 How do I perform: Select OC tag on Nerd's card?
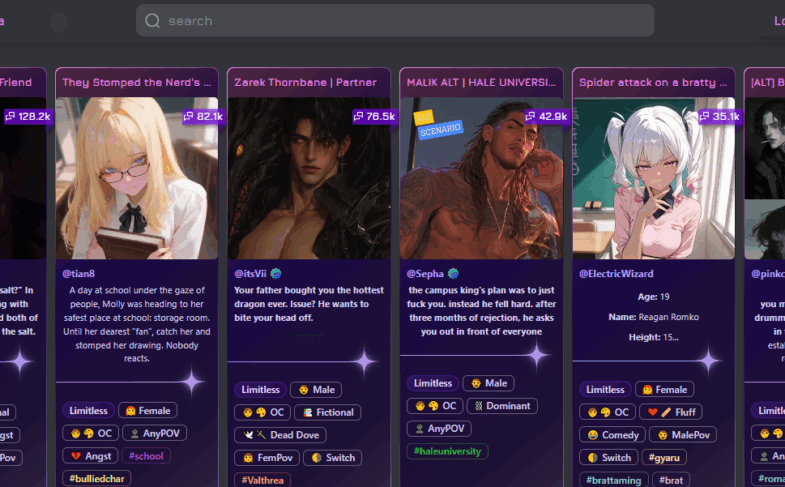click(91, 433)
